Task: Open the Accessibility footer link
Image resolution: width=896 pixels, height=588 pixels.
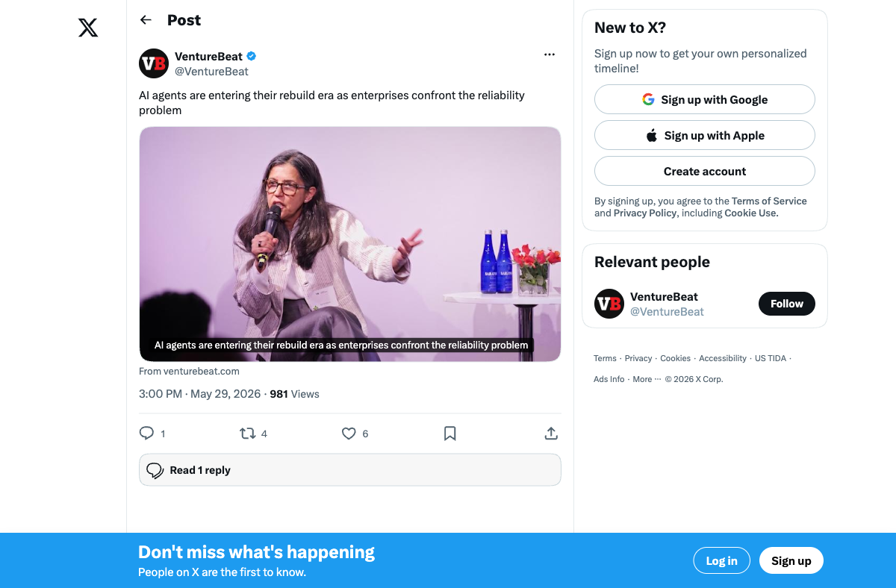Action: pyautogui.click(x=723, y=358)
